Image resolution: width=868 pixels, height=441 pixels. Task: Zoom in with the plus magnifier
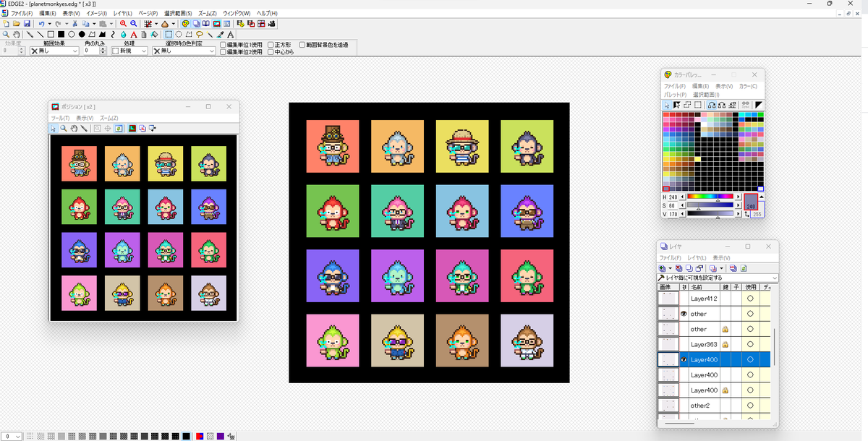(123, 24)
